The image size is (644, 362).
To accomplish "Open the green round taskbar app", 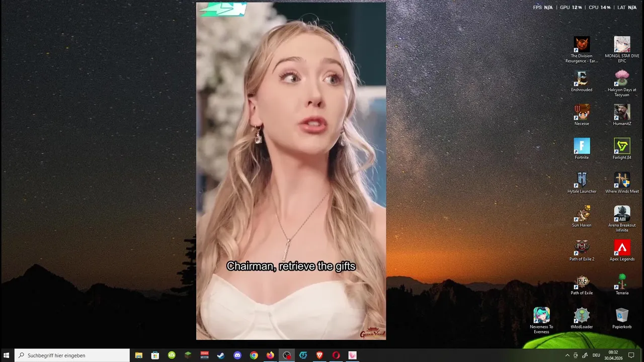I will [172, 355].
